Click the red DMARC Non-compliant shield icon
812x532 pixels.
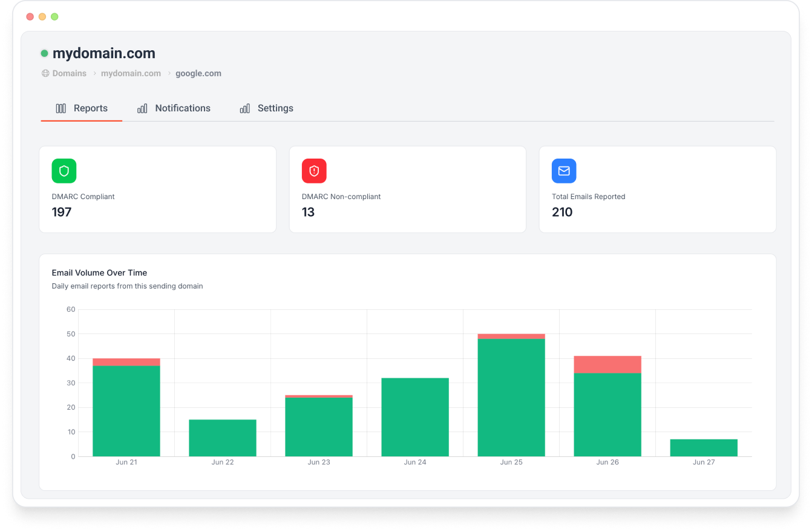pyautogui.click(x=314, y=171)
